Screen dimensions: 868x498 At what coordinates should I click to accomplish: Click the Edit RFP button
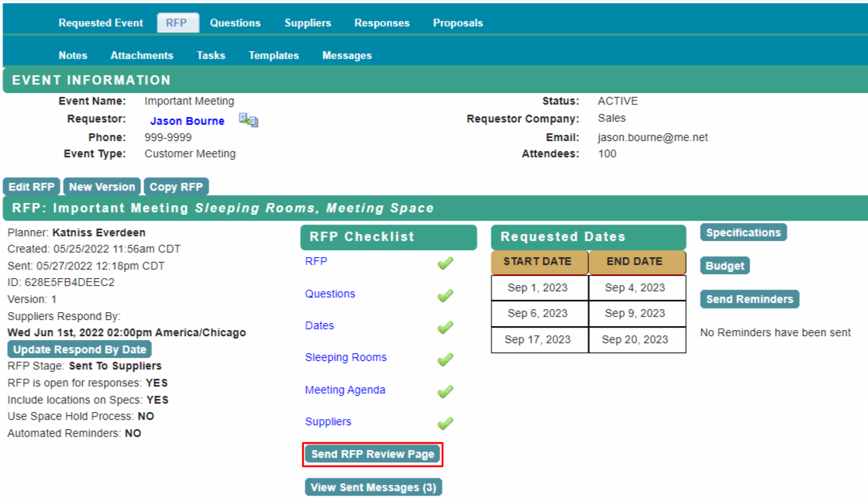pos(31,186)
